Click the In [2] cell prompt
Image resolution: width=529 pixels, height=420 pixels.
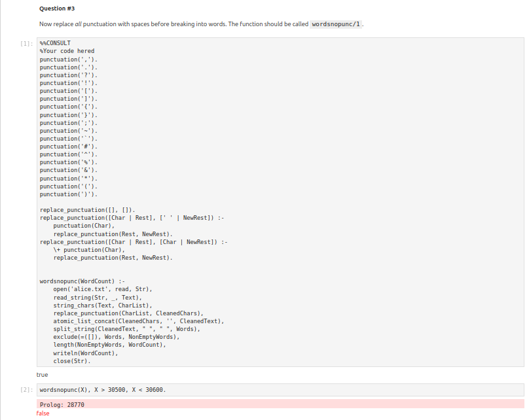pos(25,389)
